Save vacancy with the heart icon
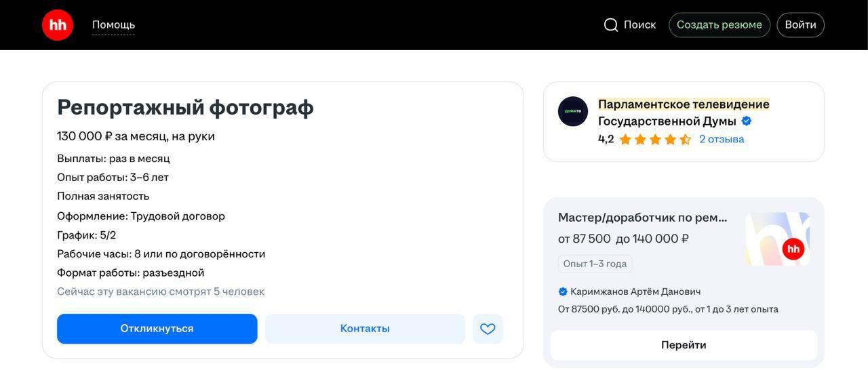This screenshot has height=383, width=868. click(488, 329)
